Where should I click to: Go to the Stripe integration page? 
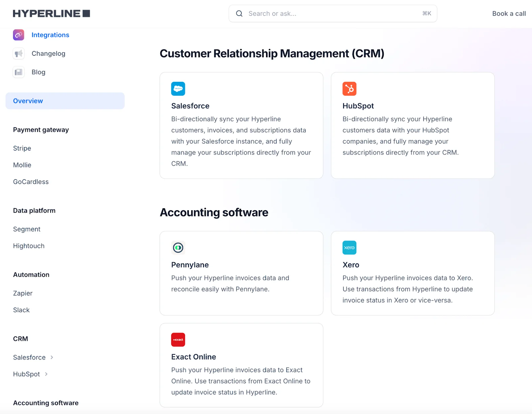(x=22, y=148)
